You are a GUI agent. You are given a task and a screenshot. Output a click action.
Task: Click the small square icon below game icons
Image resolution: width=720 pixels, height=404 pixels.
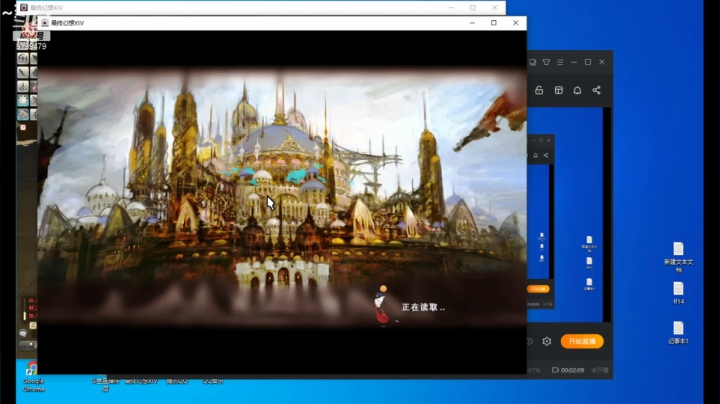tap(23, 127)
